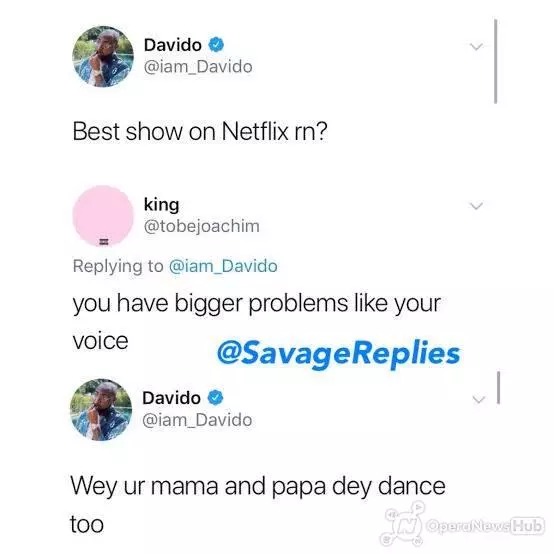Expand chevron menu on bottom Davido tweet
This screenshot has height=554, width=554.
pos(479,400)
